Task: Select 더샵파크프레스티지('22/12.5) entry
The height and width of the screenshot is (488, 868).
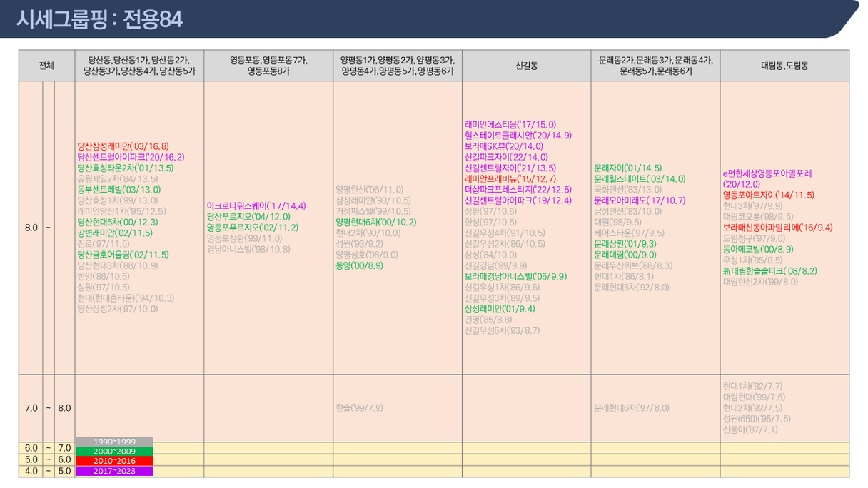Action: coord(518,189)
